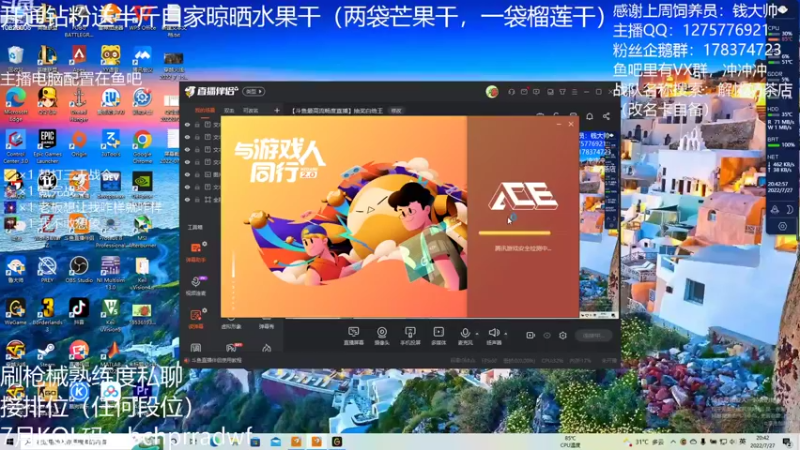
Task: Toggle visibility of the first source row
Action: 187,124
